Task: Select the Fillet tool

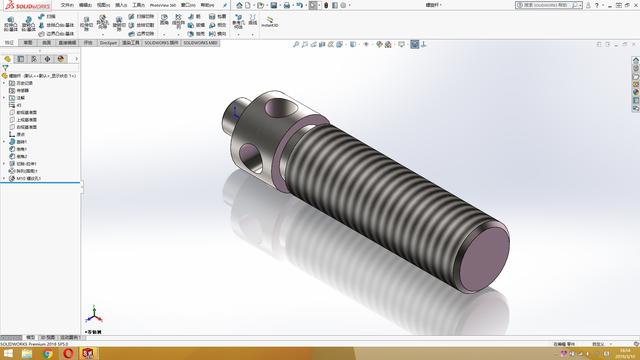Action: pyautogui.click(x=164, y=20)
